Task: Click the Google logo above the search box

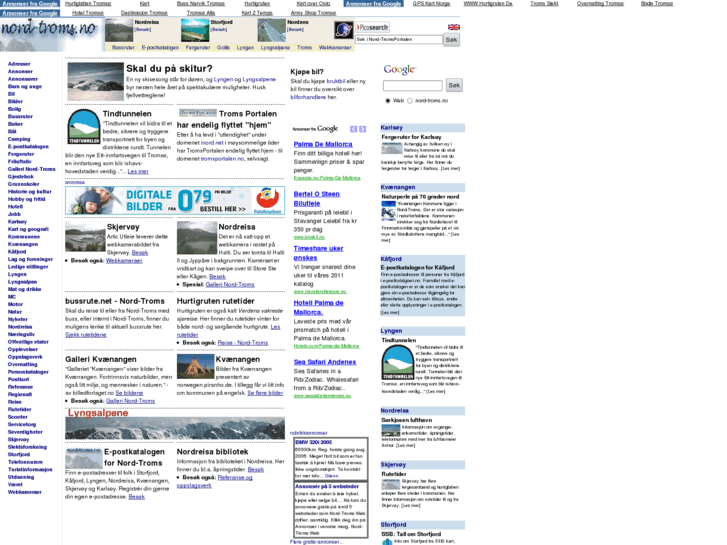Action: pos(400,70)
